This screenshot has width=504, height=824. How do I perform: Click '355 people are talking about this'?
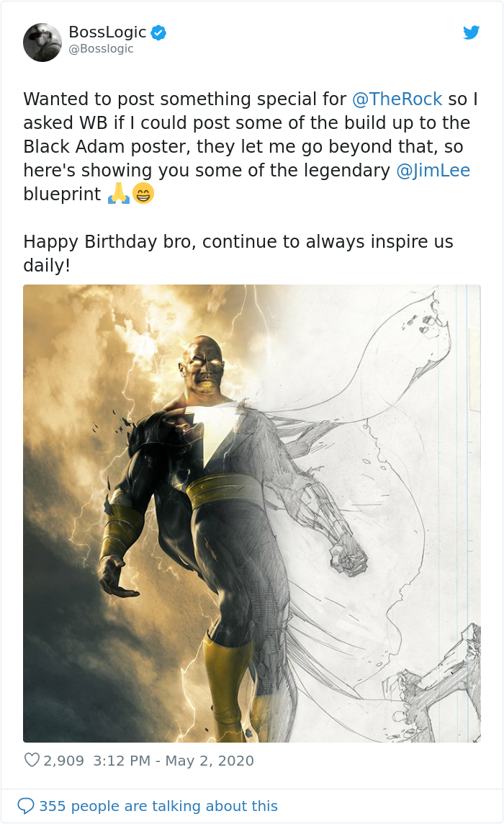(x=157, y=805)
